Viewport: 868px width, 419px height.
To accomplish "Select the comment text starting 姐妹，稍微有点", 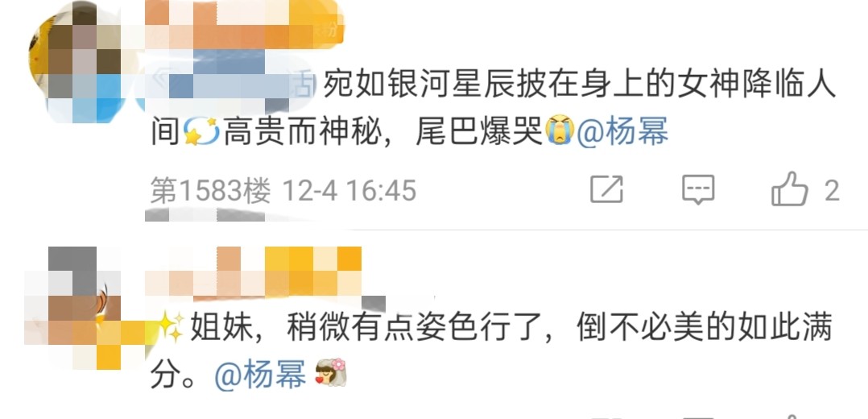I will (x=491, y=351).
